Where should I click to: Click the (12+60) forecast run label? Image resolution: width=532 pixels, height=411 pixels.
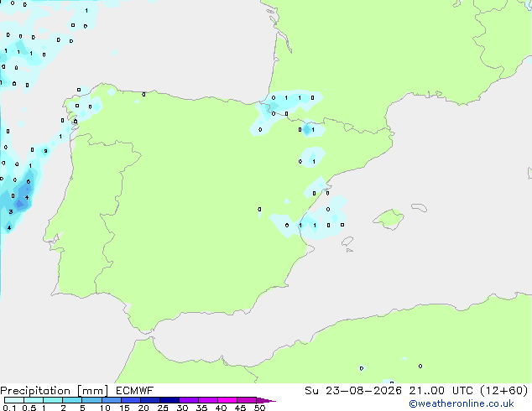pyautogui.click(x=504, y=391)
